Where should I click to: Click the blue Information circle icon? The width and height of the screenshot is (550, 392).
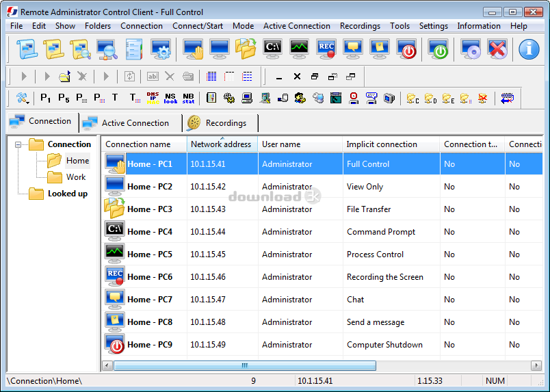pos(529,49)
